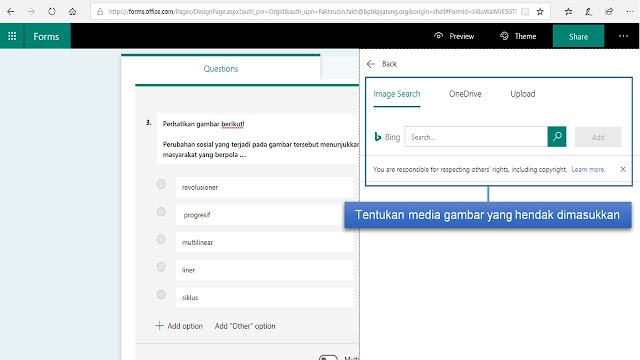Open browser home page icon
The image size is (640, 360).
pyautogui.click(x=72, y=11)
